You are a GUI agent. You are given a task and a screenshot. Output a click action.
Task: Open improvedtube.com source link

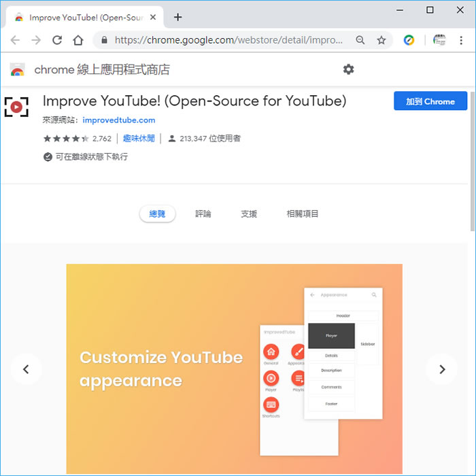(x=119, y=120)
